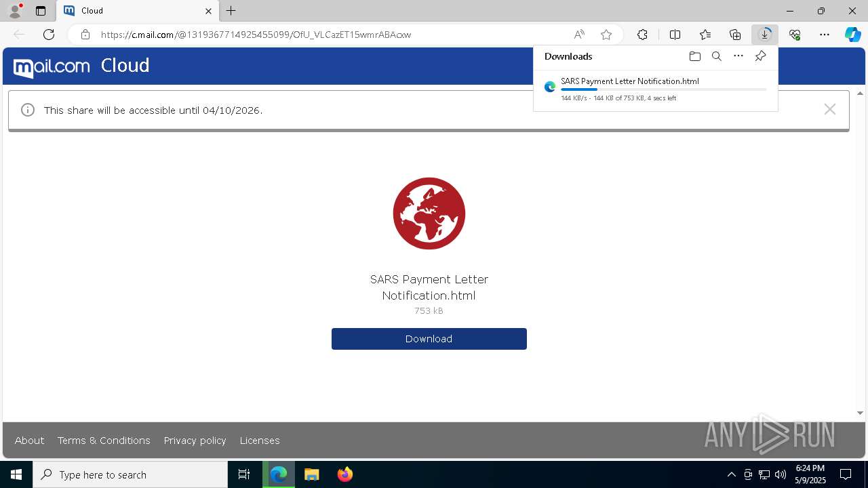
Task: Add page to favorites star icon
Action: [x=606, y=35]
